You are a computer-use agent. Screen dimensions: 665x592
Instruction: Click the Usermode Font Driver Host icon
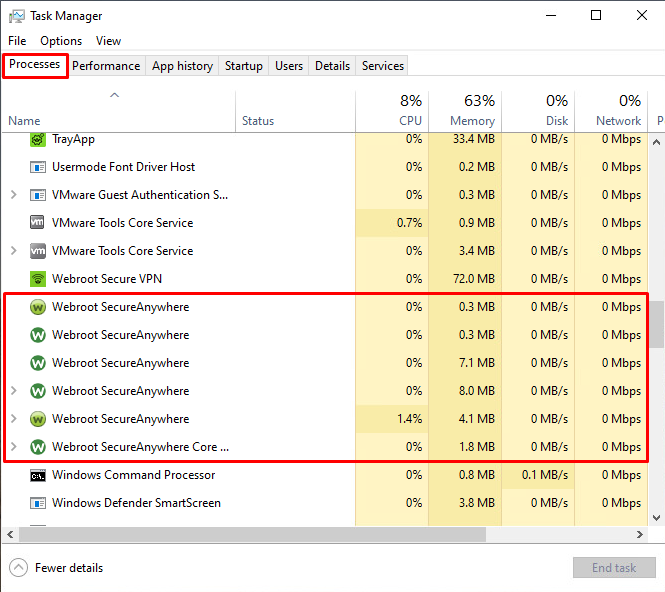tap(38, 167)
